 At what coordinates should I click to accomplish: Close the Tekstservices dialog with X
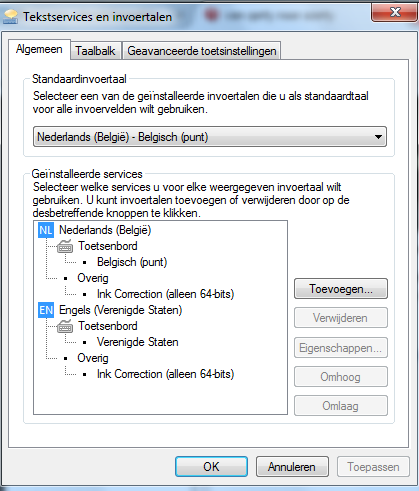point(395,12)
